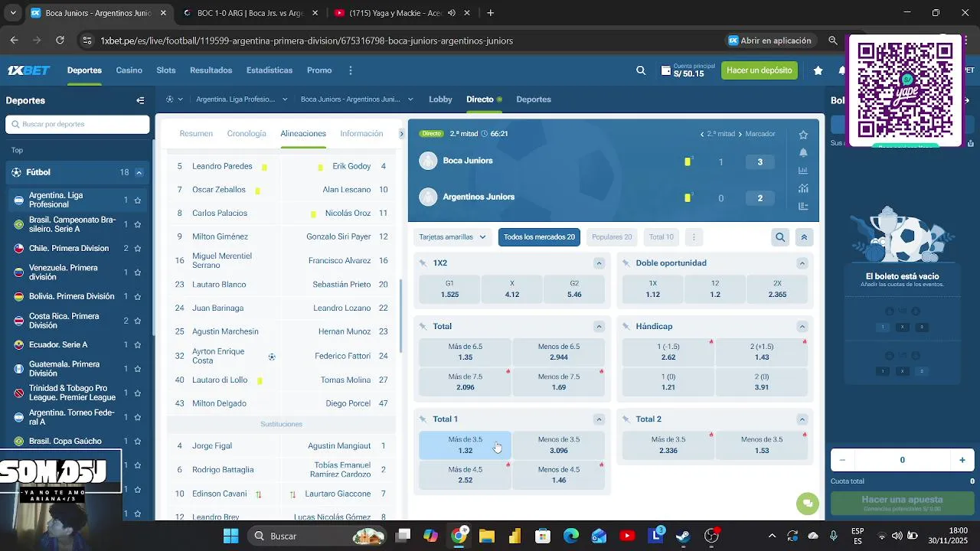
Task: Open favorites star in top header
Action: coord(818,70)
